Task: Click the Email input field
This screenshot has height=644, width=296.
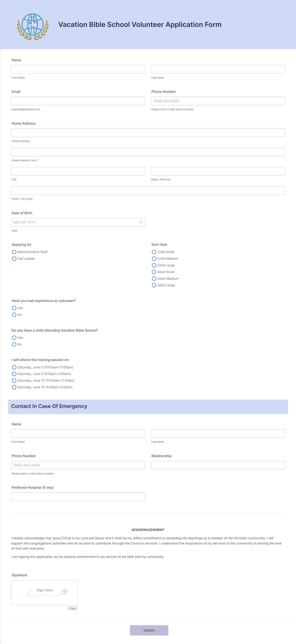Action: coord(78,101)
